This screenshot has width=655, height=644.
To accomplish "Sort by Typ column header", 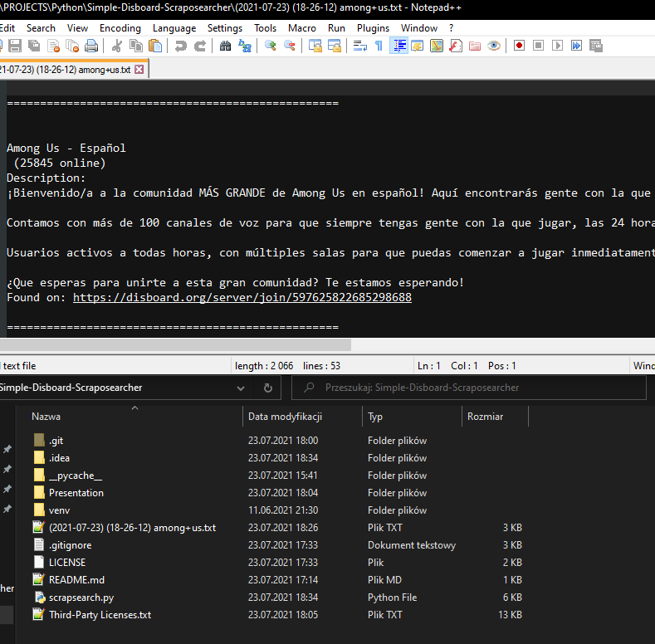I will click(x=412, y=417).
